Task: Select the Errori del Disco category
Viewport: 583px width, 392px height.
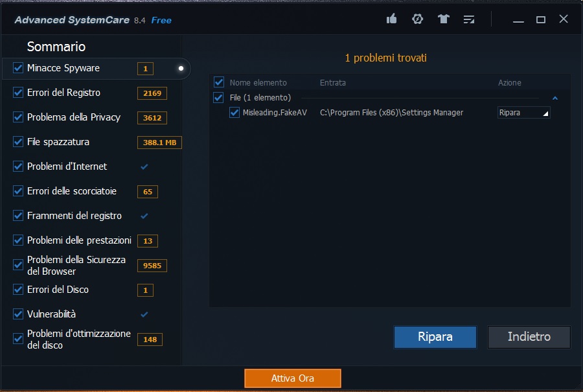Action: [x=58, y=290]
